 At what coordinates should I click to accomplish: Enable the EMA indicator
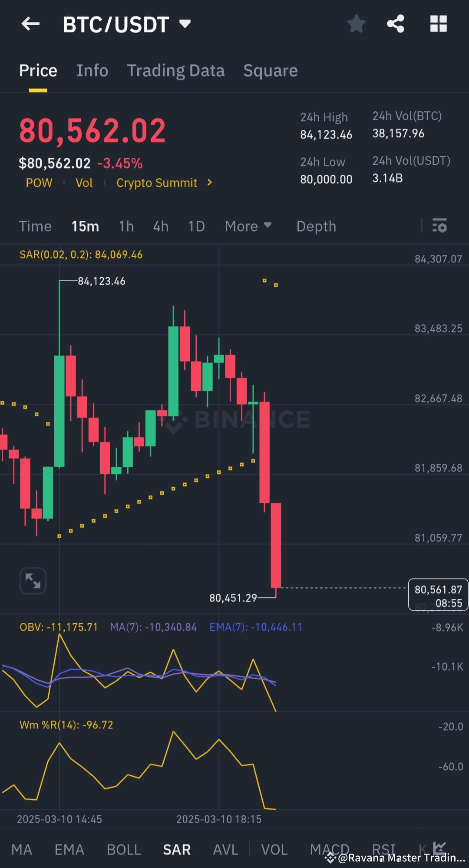pos(69,850)
